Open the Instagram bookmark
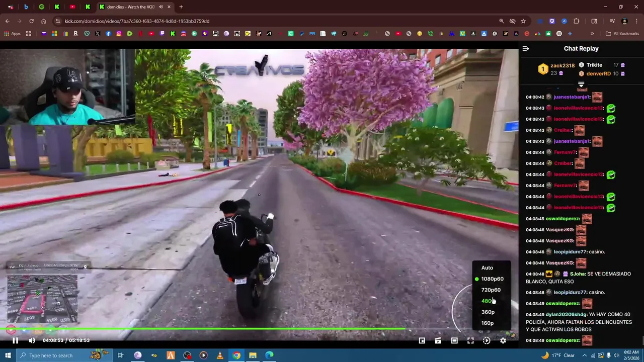 coord(119,34)
